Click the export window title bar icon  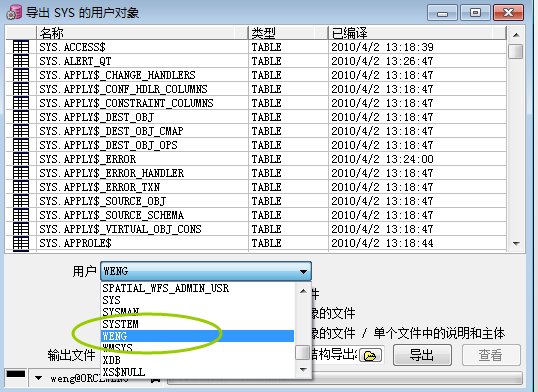coord(14,12)
